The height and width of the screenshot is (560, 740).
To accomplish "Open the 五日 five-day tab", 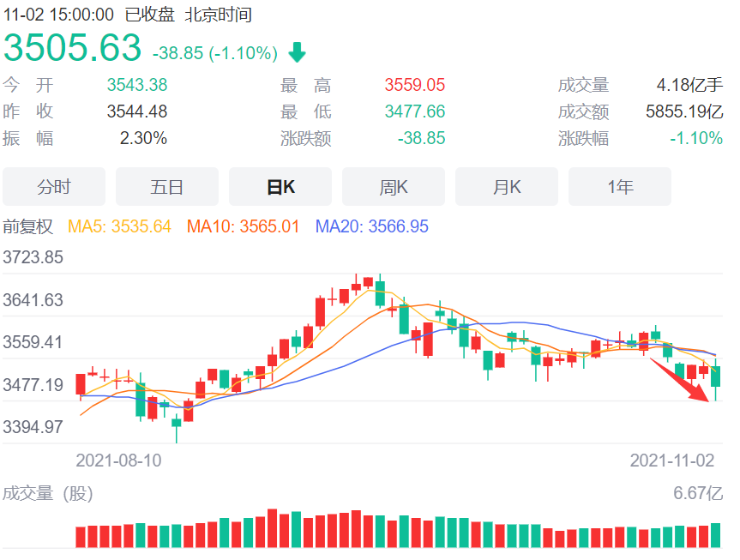I will pos(167,187).
